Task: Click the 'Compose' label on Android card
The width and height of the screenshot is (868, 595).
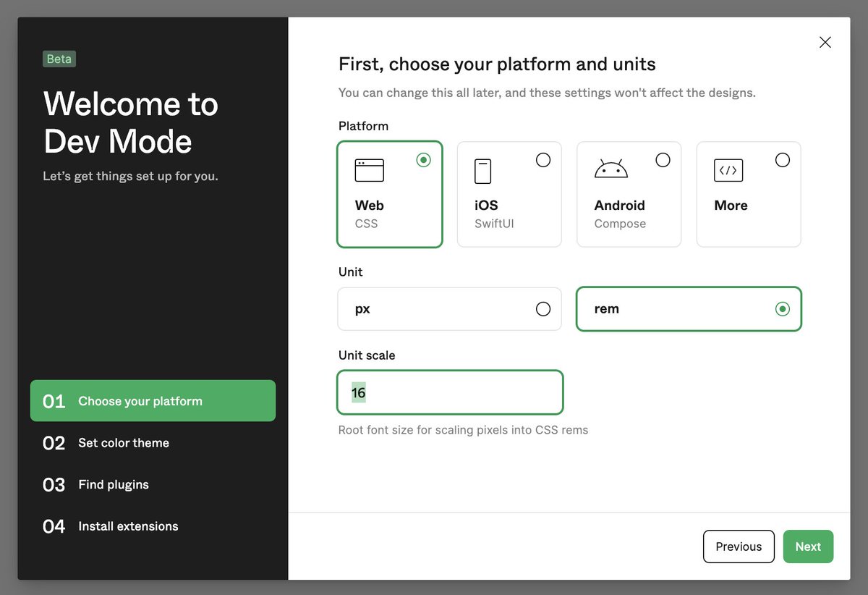Action: coord(620,224)
